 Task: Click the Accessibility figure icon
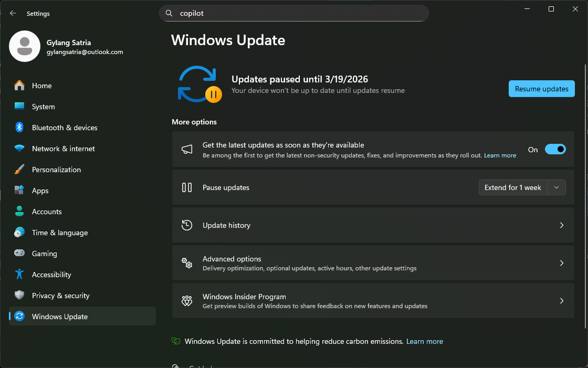(19, 275)
